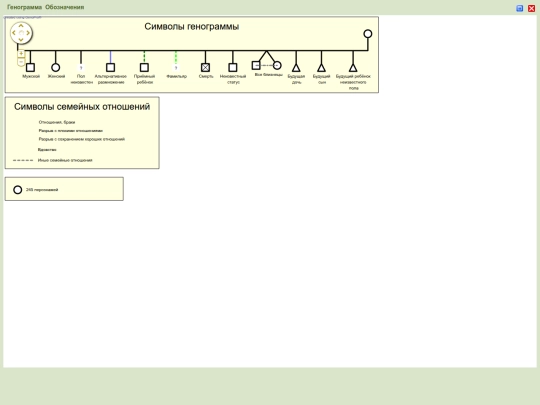Click the circle icon in the characters count box
The image size is (540, 405).
tap(18, 190)
